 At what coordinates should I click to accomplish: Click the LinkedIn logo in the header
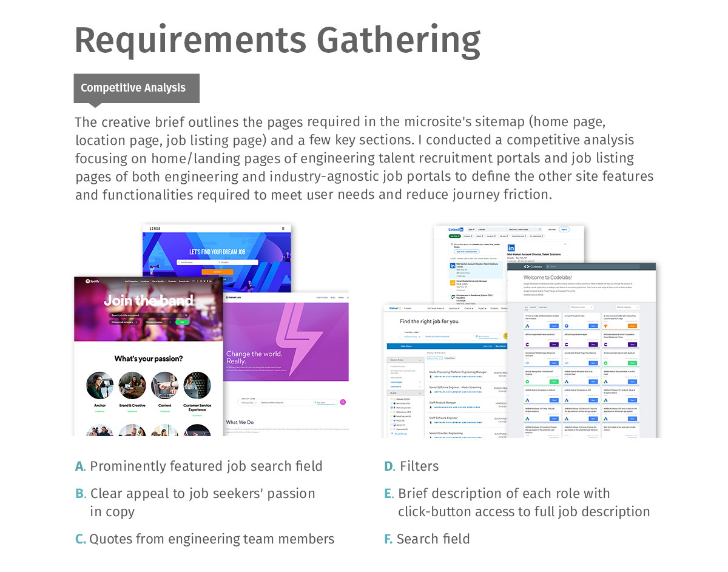[456, 229]
